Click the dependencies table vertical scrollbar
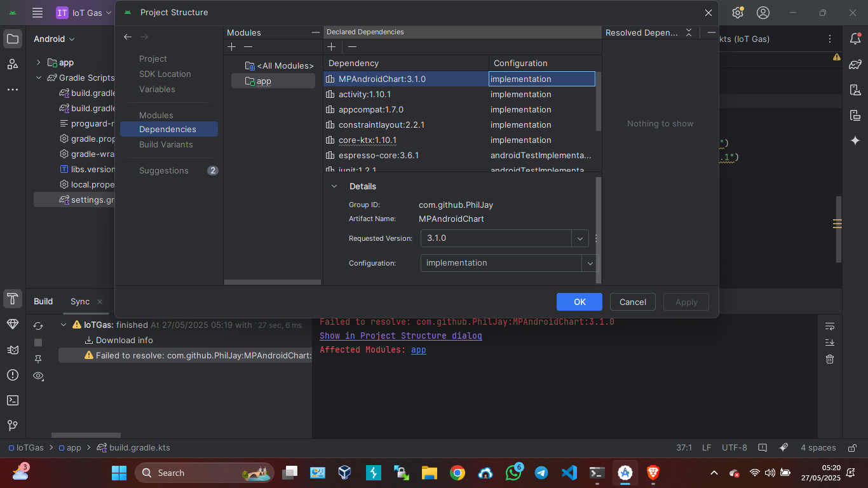868x488 pixels. [x=598, y=102]
